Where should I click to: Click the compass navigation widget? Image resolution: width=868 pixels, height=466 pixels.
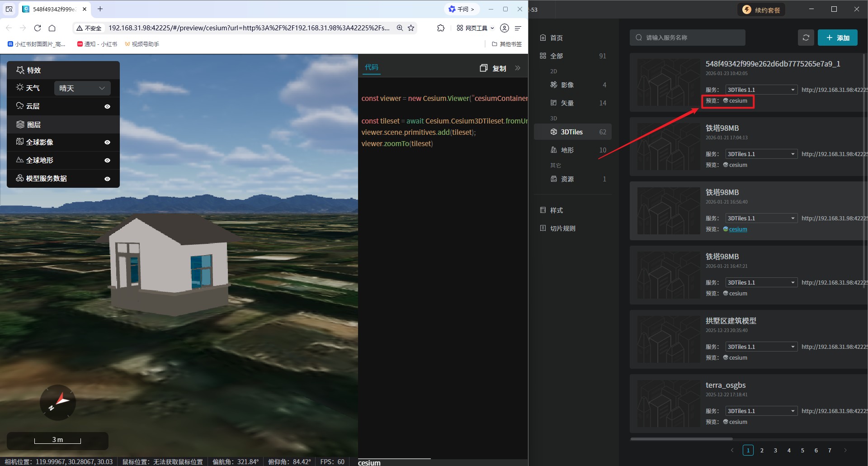click(x=58, y=402)
